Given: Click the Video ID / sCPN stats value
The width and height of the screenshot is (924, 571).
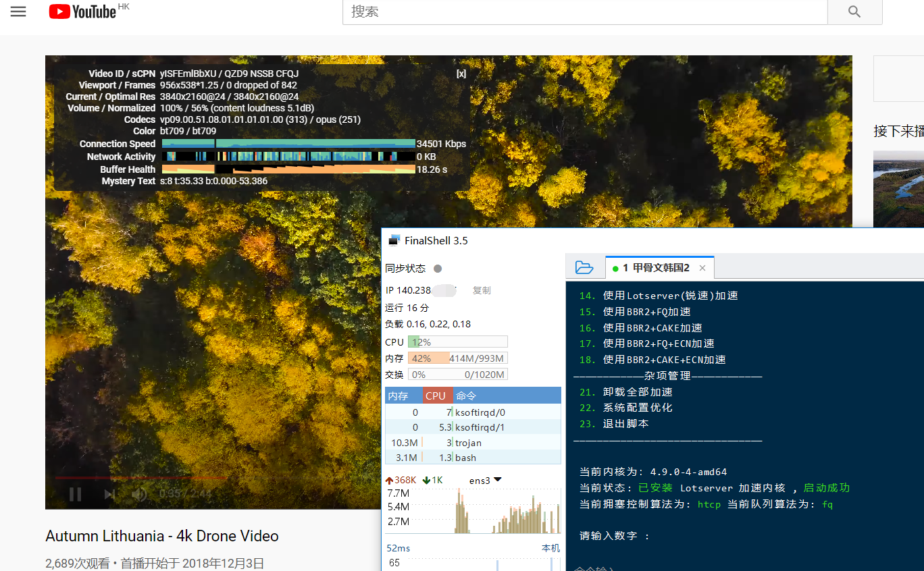Looking at the screenshot, I should click(x=229, y=74).
